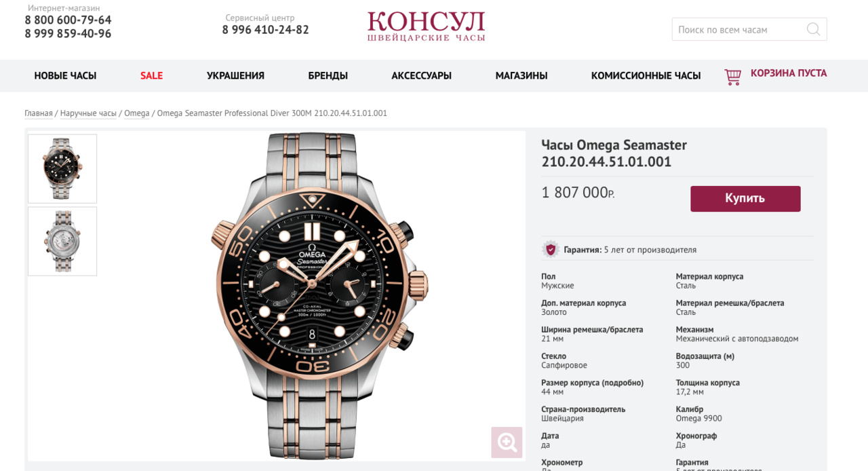Open the Бренды menu
The image size is (868, 471).
coord(328,76)
